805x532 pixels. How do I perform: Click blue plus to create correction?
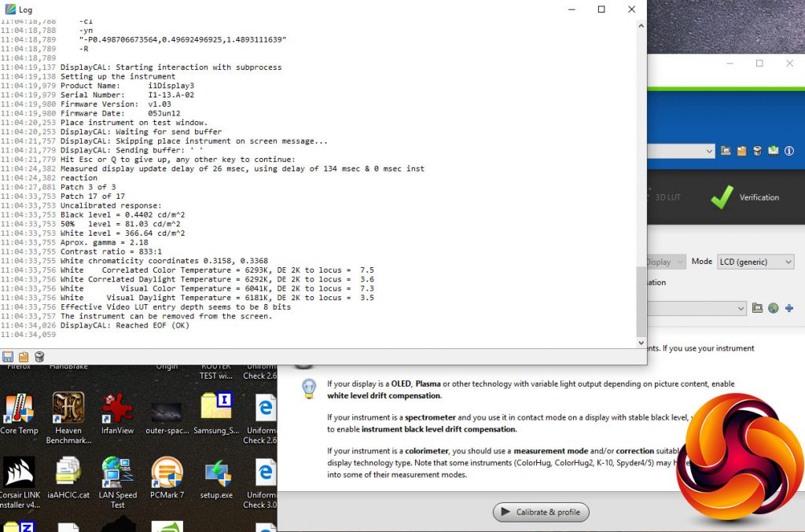tap(789, 309)
